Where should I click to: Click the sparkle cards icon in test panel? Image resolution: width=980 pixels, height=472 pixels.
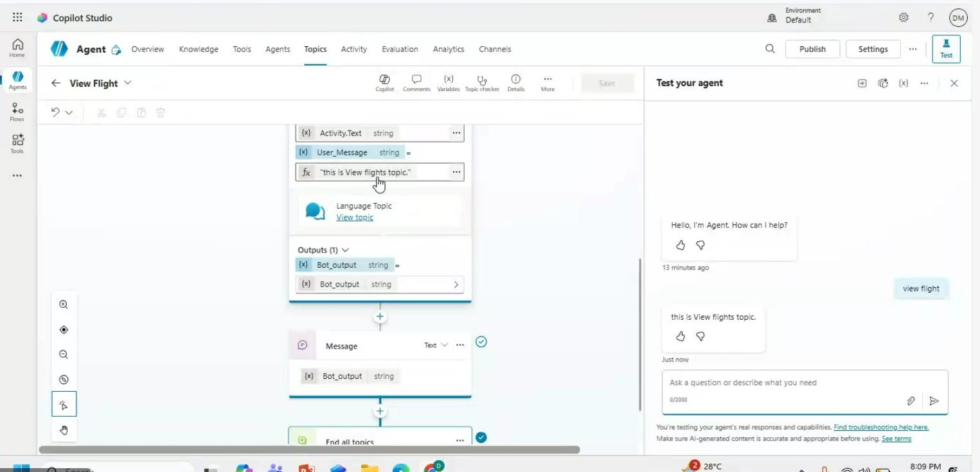(x=883, y=83)
